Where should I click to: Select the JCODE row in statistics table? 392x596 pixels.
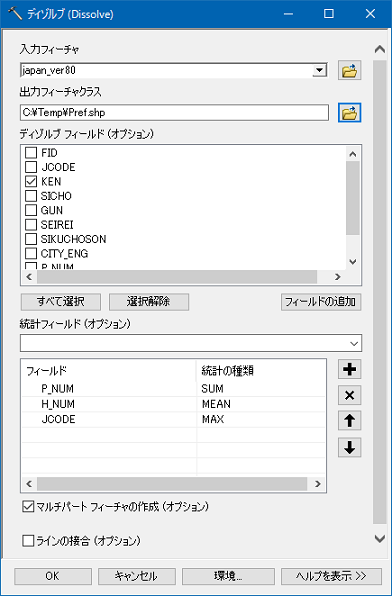[173, 419]
